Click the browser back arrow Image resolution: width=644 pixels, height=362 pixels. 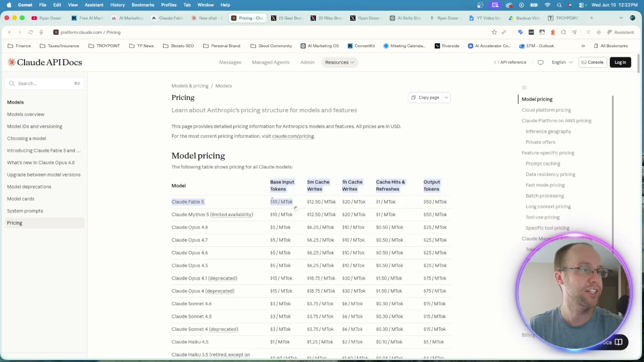pos(9,32)
